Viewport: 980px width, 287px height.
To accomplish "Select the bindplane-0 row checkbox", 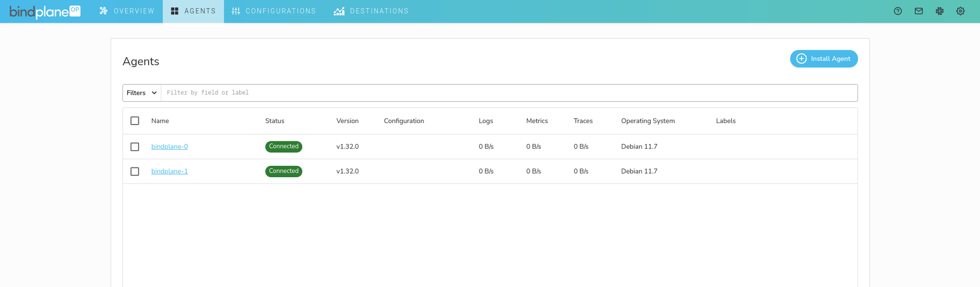I will [135, 147].
